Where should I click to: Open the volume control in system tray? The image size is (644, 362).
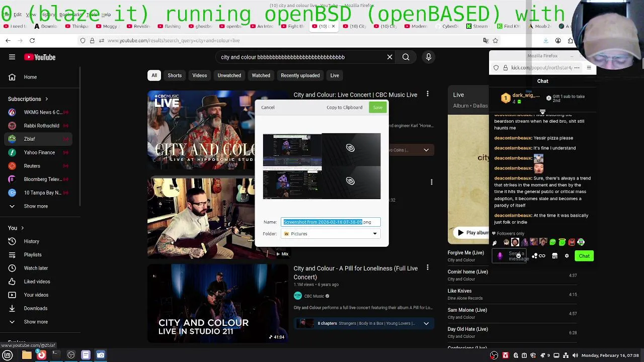pyautogui.click(x=575, y=355)
